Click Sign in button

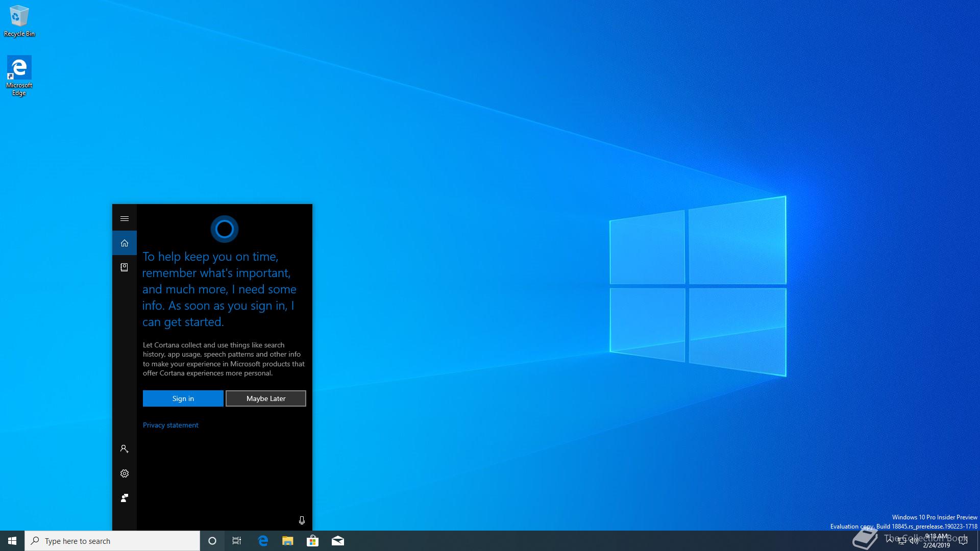[183, 398]
